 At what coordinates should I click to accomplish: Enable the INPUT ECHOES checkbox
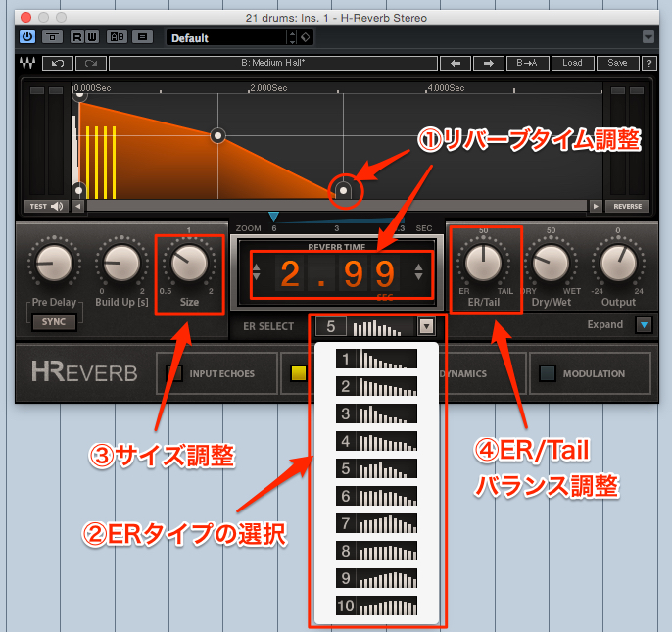[x=174, y=373]
